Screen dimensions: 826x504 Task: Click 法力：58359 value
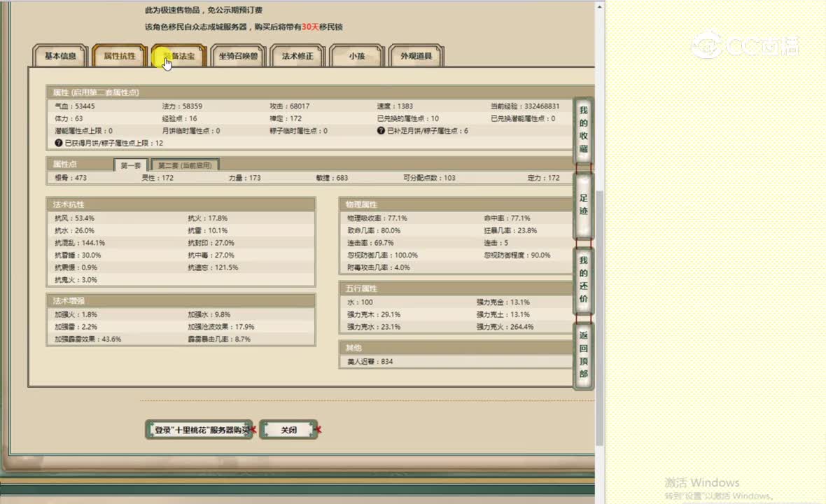(x=182, y=106)
